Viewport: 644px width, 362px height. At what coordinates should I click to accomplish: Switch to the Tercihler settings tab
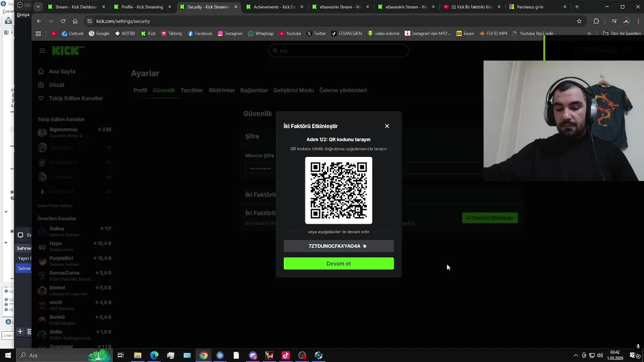click(192, 90)
